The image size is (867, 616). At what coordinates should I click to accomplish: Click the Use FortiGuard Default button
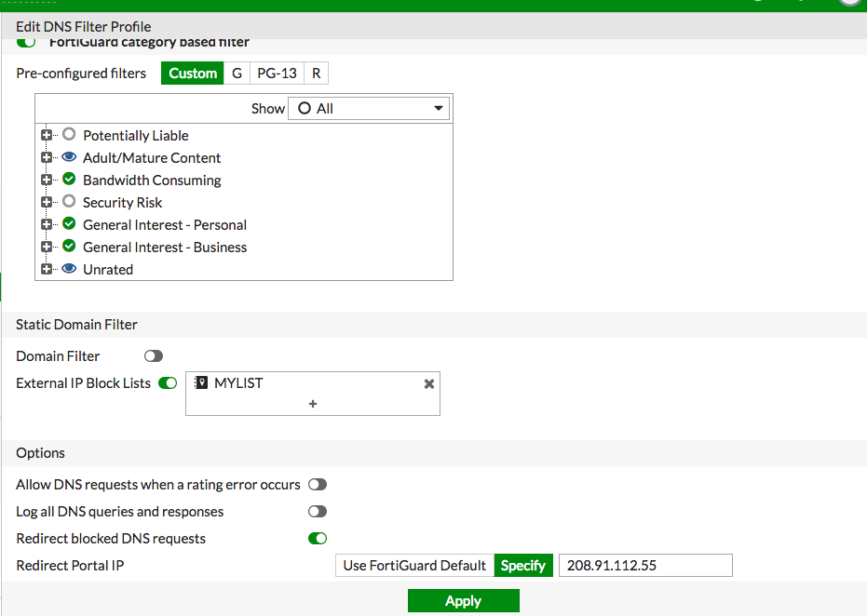(x=413, y=565)
